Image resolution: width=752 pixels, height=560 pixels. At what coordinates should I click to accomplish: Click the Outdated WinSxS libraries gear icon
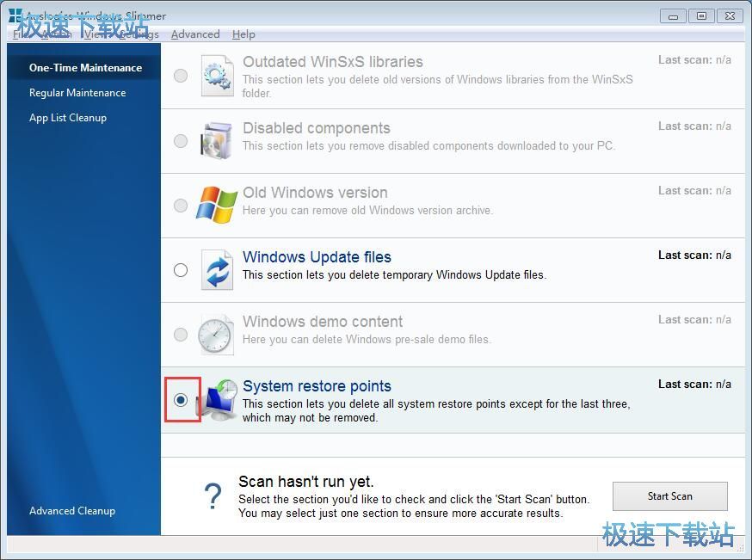[x=217, y=76]
